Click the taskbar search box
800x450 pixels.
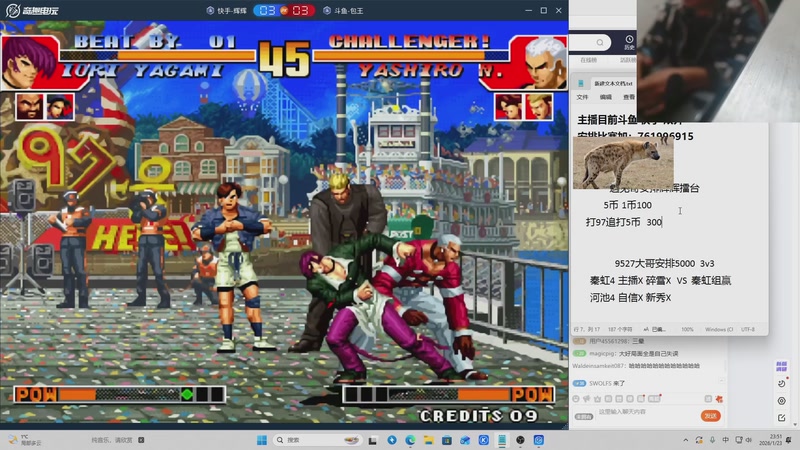tap(317, 440)
